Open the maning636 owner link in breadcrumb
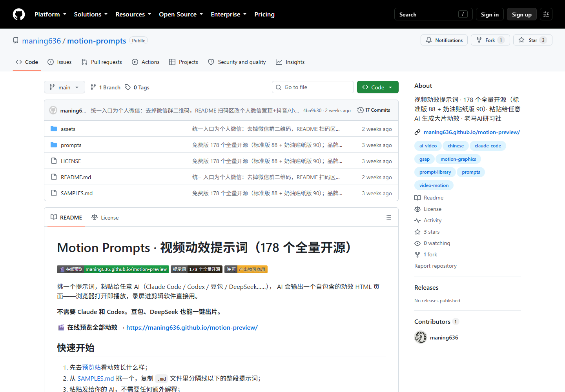Image resolution: width=565 pixels, height=392 pixels. (42, 41)
